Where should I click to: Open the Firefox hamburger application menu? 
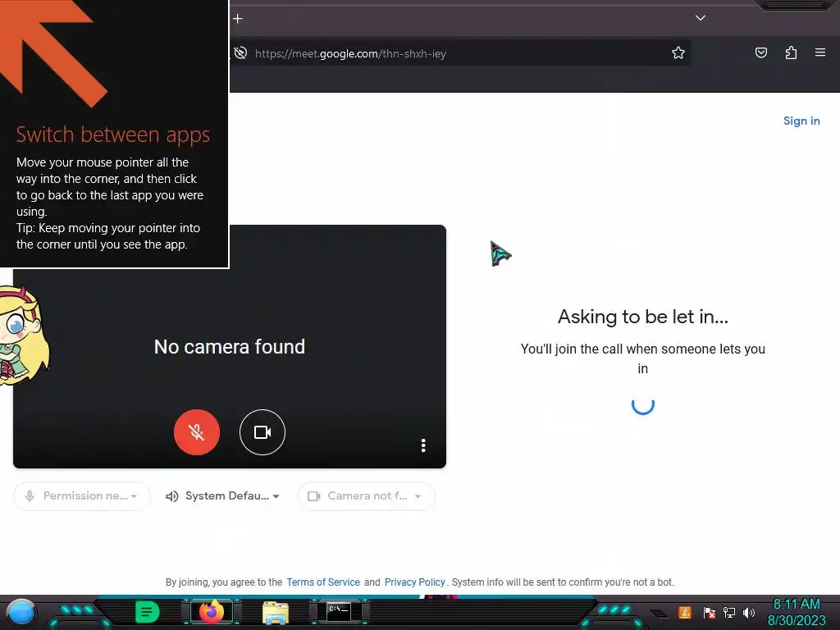click(820, 52)
